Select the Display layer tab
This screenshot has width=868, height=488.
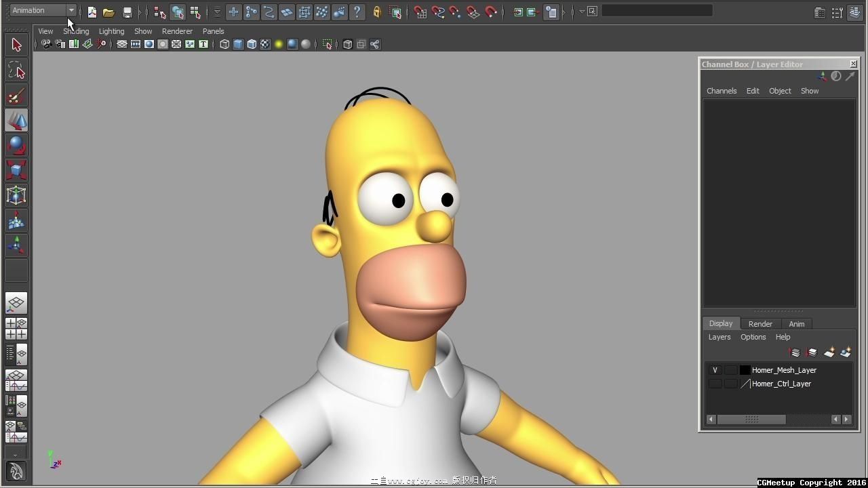click(x=721, y=323)
